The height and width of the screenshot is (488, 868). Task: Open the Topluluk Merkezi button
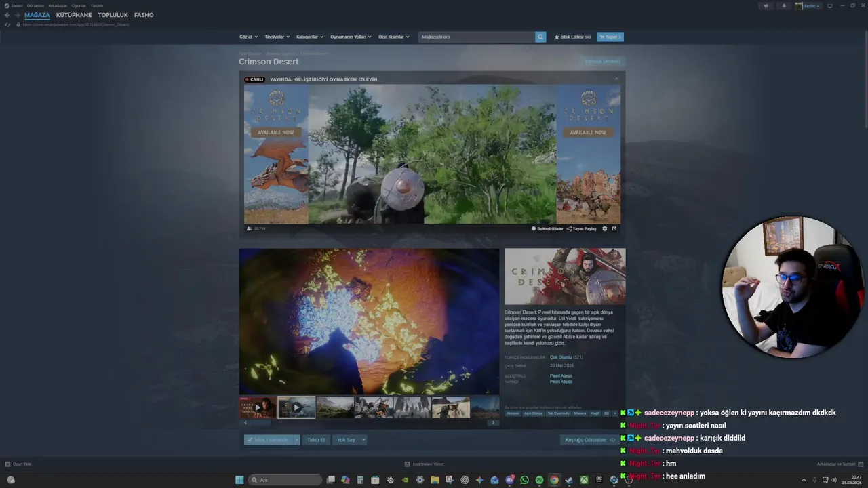tap(603, 62)
